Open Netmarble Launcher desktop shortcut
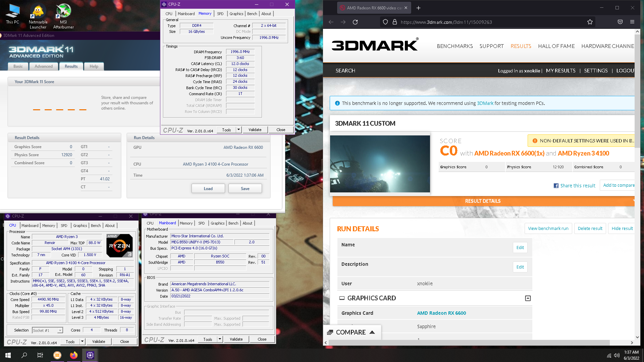The height and width of the screenshot is (362, 644). 38,16
